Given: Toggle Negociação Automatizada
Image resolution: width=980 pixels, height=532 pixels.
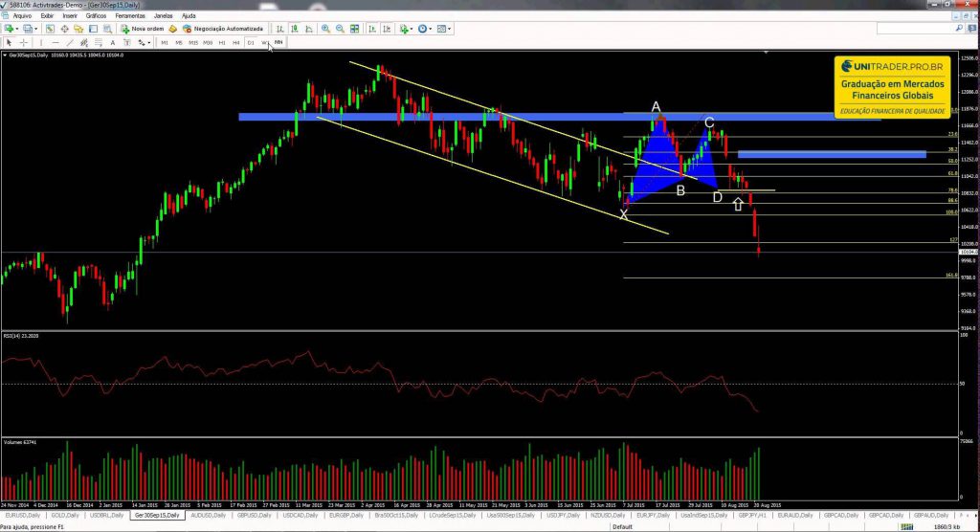Looking at the screenshot, I should point(222,29).
